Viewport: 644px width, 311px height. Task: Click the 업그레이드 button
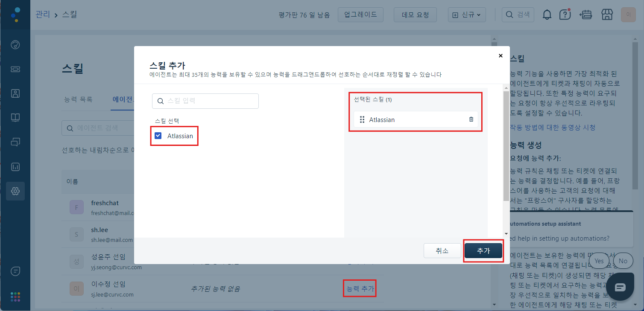360,15
